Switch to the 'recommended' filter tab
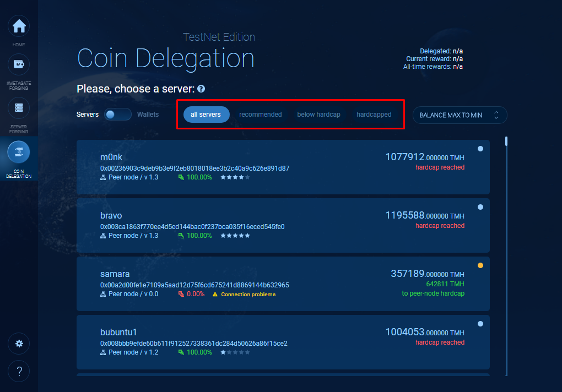Screen dimensions: 562x392 tap(261, 115)
